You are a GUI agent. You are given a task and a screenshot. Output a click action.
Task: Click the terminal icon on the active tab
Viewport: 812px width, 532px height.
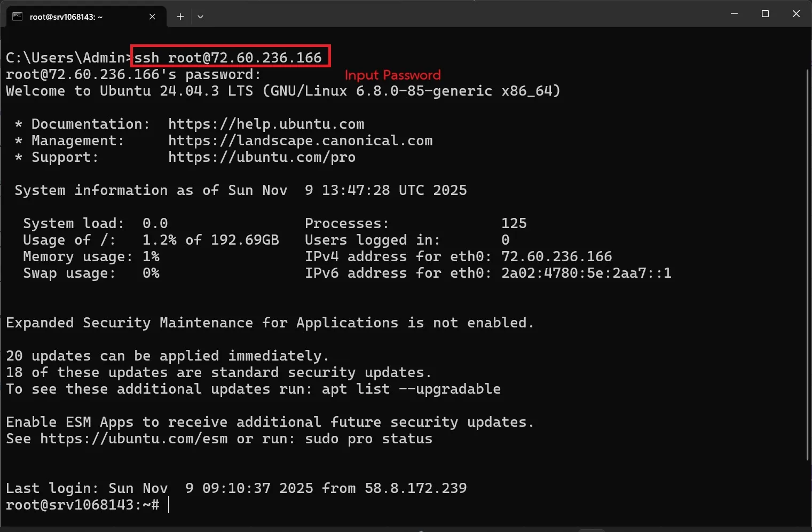pyautogui.click(x=16, y=17)
